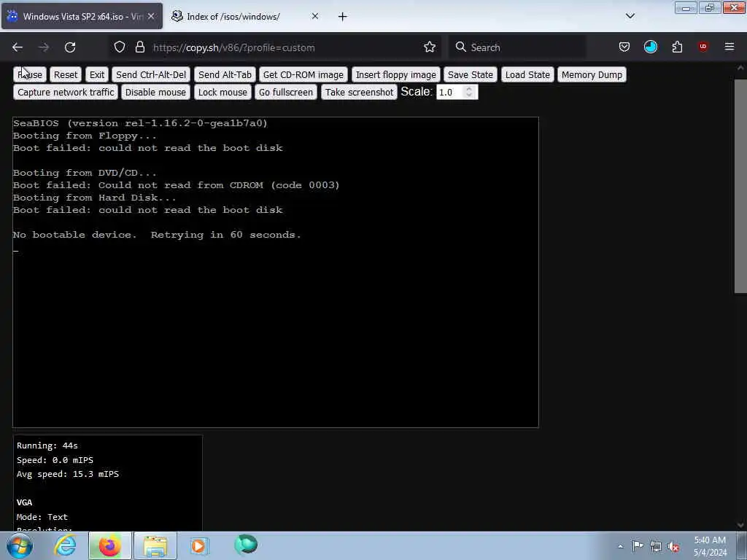Open the green globe taskbar icon
Image resolution: width=747 pixels, height=560 pixels.
tap(246, 545)
